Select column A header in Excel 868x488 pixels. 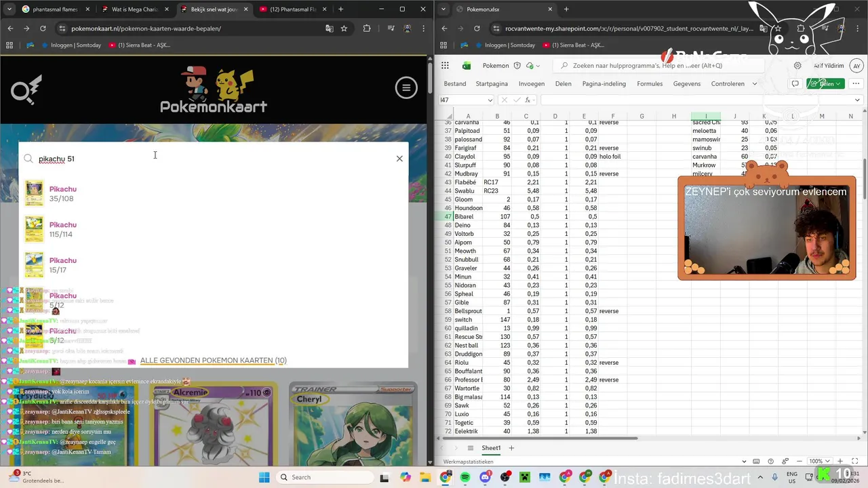click(x=468, y=116)
